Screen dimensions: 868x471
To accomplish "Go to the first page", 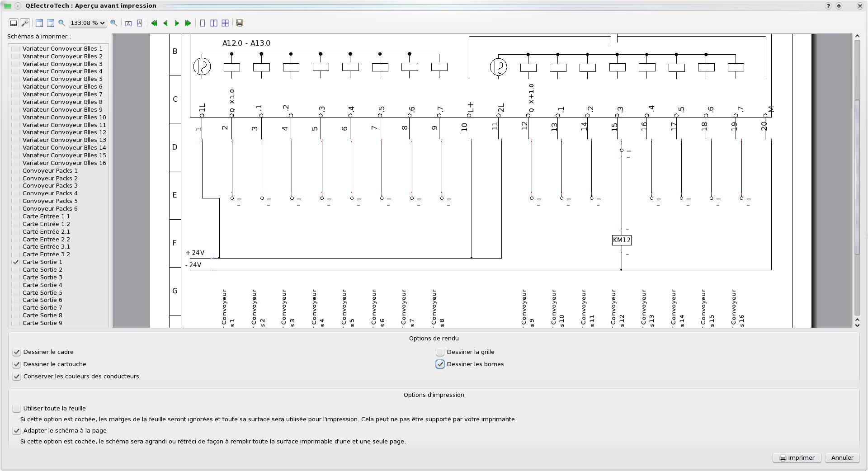I will (x=154, y=23).
